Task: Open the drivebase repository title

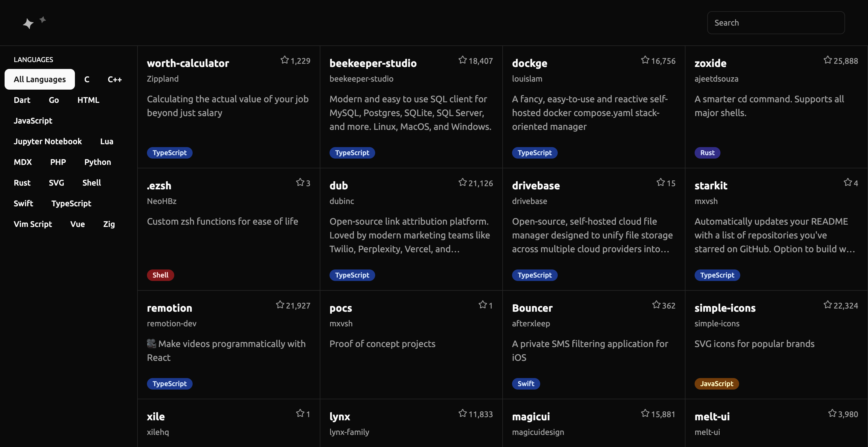Action: pos(536,186)
